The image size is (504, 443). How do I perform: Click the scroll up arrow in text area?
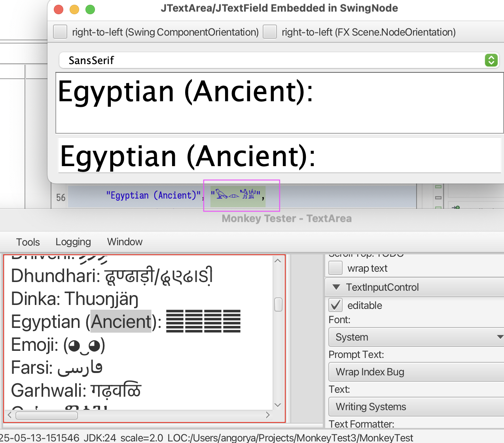point(278,261)
